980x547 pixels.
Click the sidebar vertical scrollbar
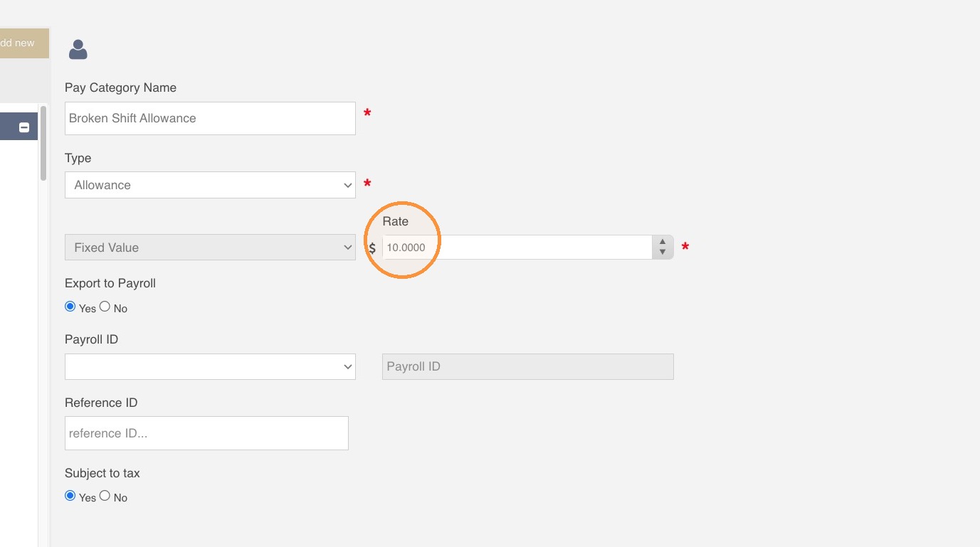pyautogui.click(x=43, y=143)
